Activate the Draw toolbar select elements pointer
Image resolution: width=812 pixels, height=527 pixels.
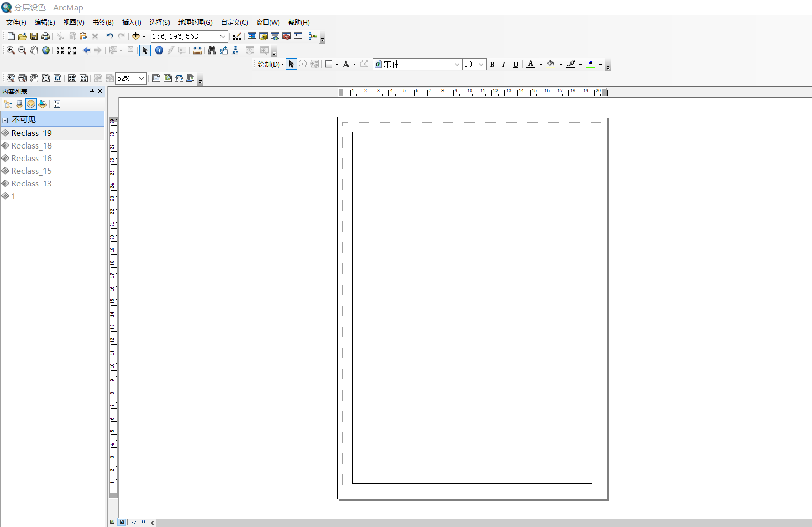click(x=291, y=64)
